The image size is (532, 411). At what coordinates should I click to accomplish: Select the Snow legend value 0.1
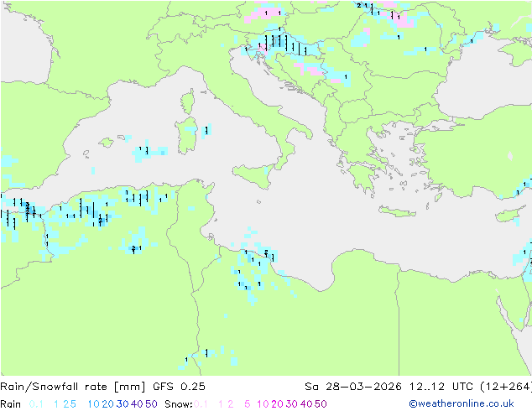point(201,404)
